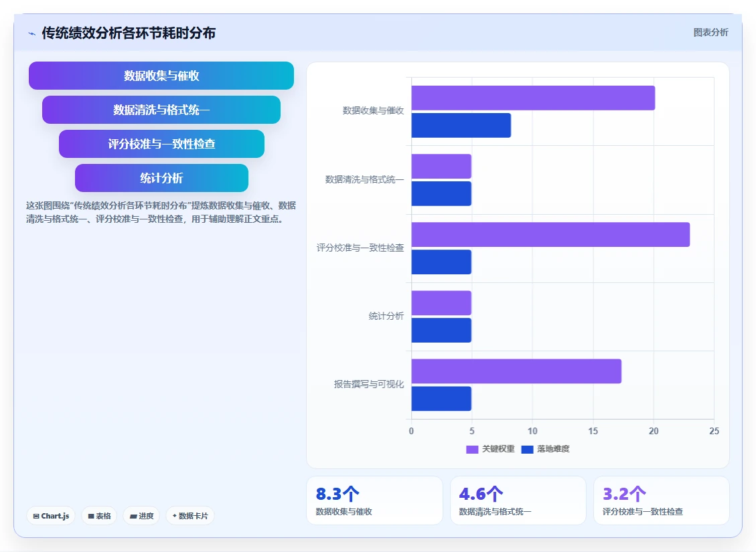Click the blue bar for 统计分析
Image resolution: width=756 pixels, height=552 pixels.
[441, 331]
